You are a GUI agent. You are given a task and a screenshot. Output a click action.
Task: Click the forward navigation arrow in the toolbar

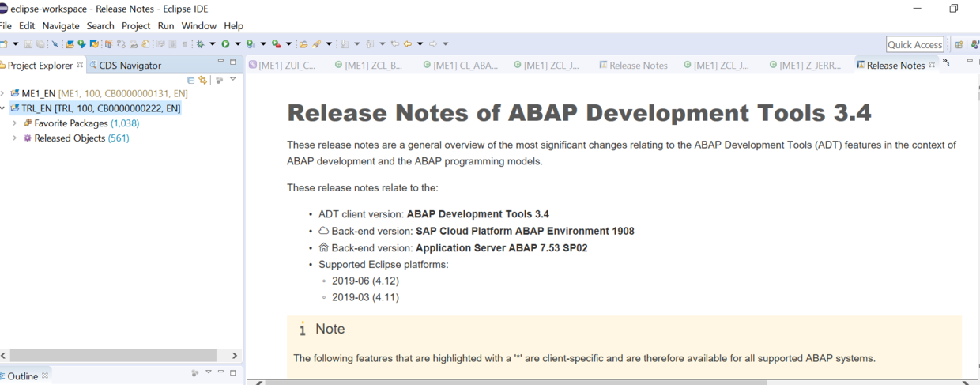point(433,44)
